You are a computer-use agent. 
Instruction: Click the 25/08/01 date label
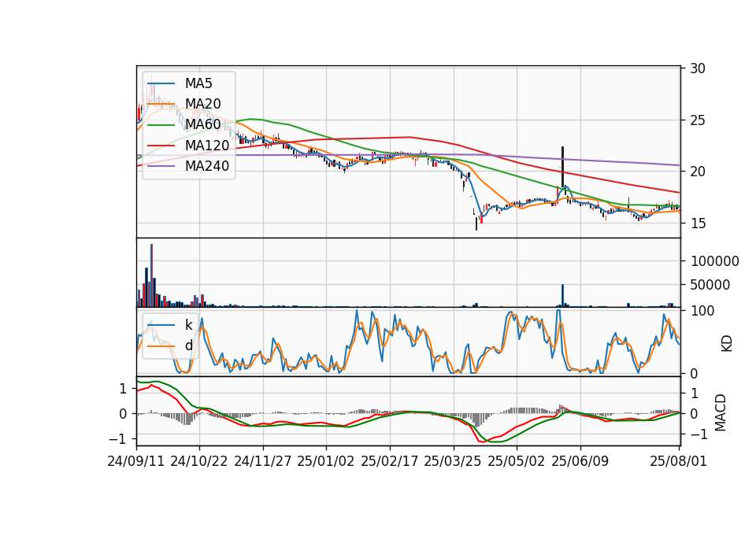coord(678,461)
